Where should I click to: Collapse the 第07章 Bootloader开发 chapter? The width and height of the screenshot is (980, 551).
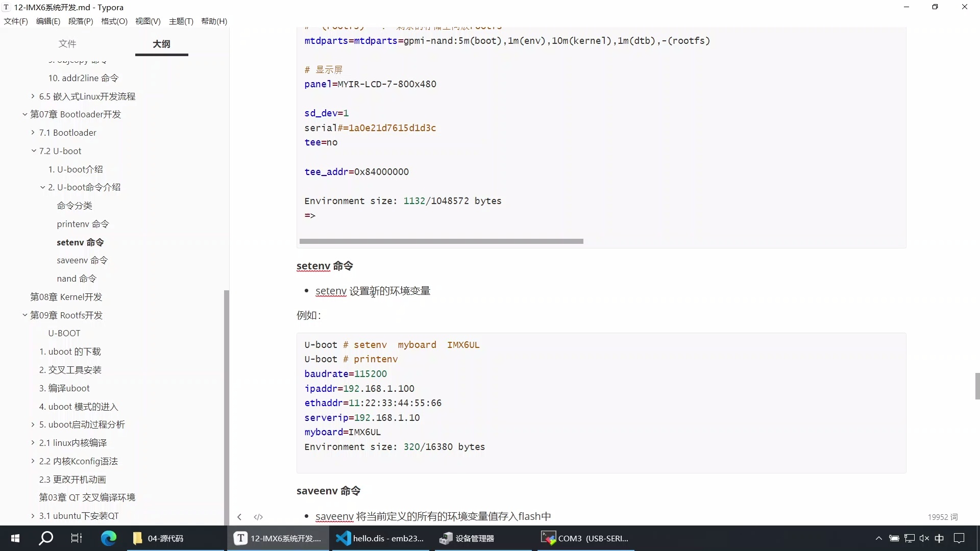click(x=24, y=114)
